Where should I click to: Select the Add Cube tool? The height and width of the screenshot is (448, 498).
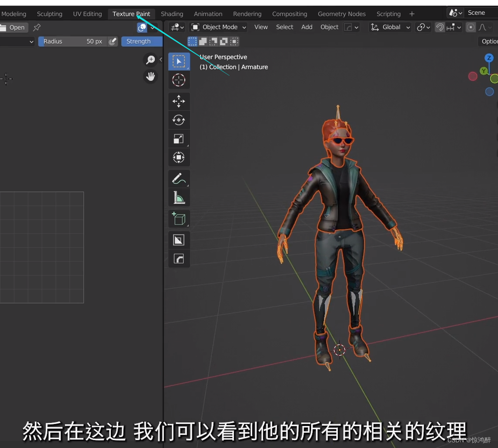(179, 219)
